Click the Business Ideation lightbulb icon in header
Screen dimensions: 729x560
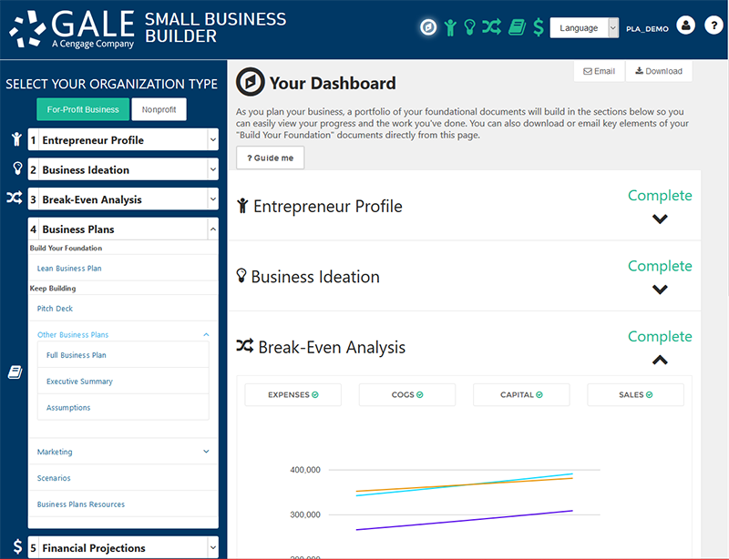click(x=469, y=27)
